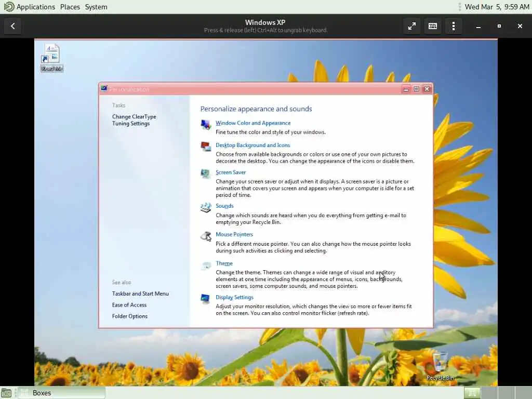
Task: Open the Mouse Pointers link
Action: 234,234
